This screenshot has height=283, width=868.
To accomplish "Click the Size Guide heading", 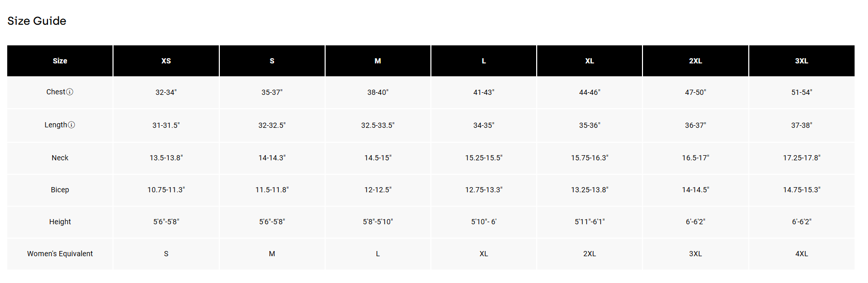I will 37,21.
